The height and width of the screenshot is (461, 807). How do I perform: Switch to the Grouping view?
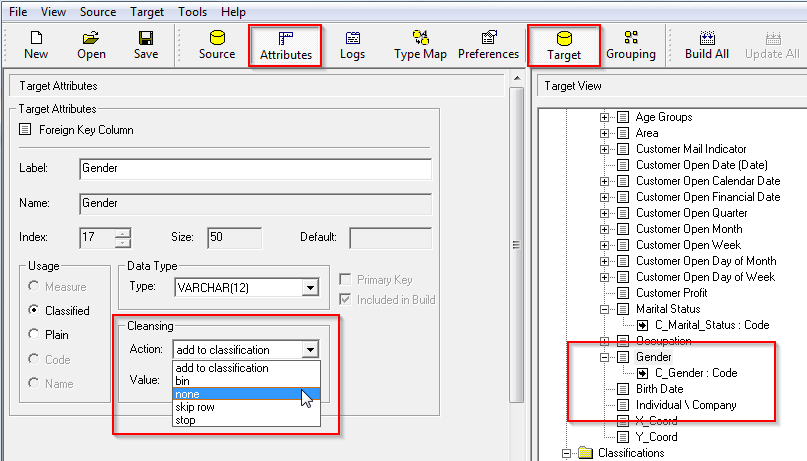(631, 45)
